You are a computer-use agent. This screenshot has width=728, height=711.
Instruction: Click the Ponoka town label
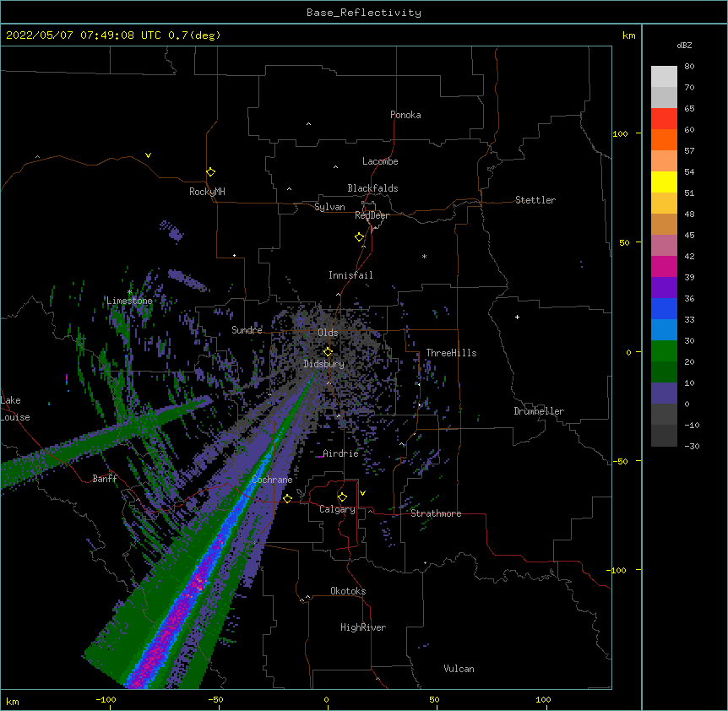click(405, 115)
